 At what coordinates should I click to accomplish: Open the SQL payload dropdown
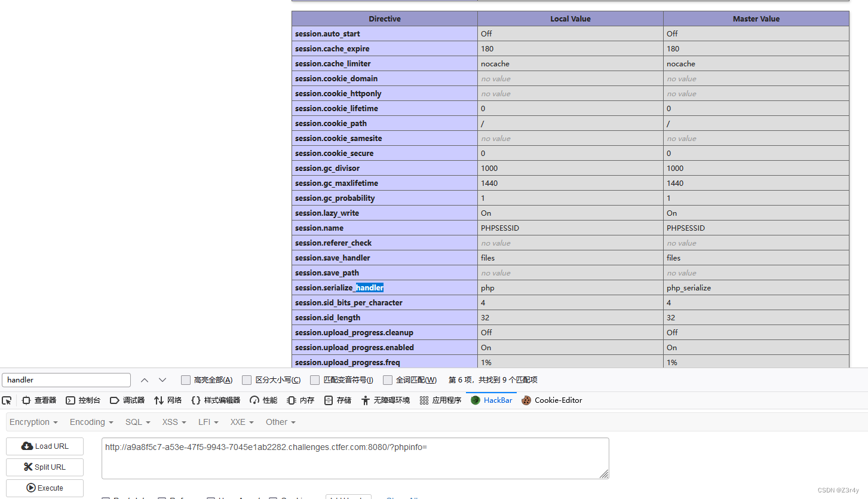(137, 422)
